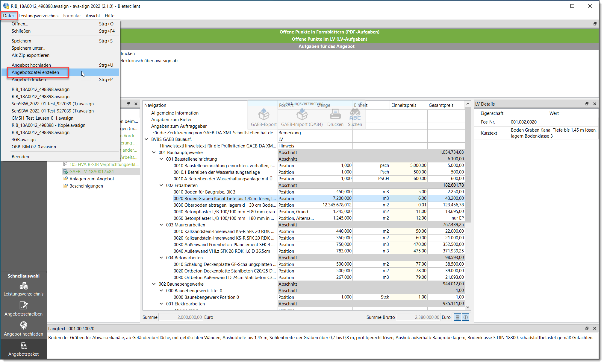Click Offene Punkte in Formblättern header
The height and width of the screenshot is (364, 604).
[x=329, y=32]
